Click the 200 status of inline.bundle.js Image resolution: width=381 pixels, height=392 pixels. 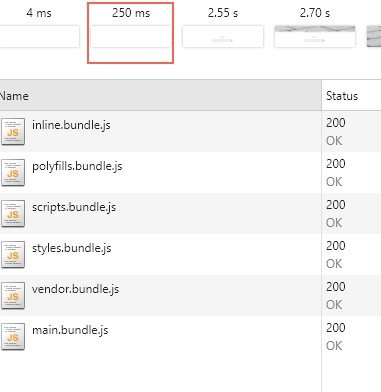[x=336, y=123]
